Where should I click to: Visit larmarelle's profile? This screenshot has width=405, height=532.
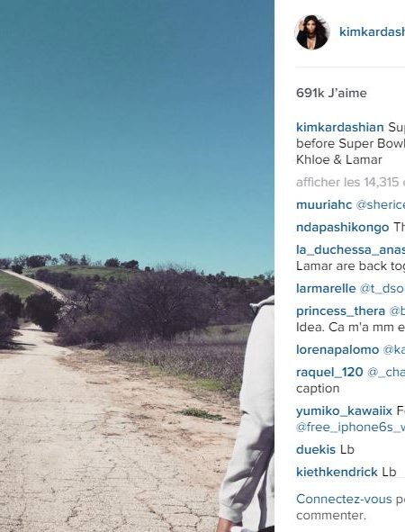click(x=326, y=288)
